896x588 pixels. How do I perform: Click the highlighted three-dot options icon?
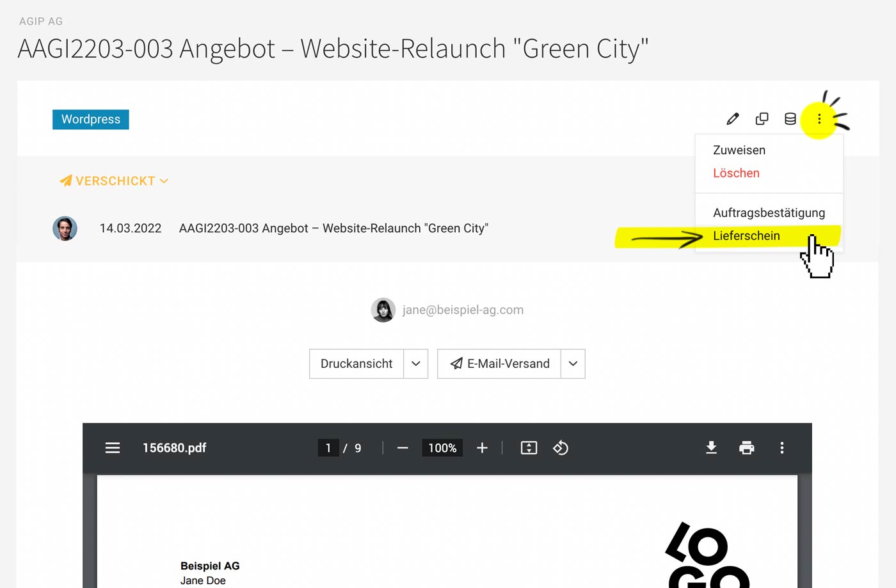[x=819, y=118]
